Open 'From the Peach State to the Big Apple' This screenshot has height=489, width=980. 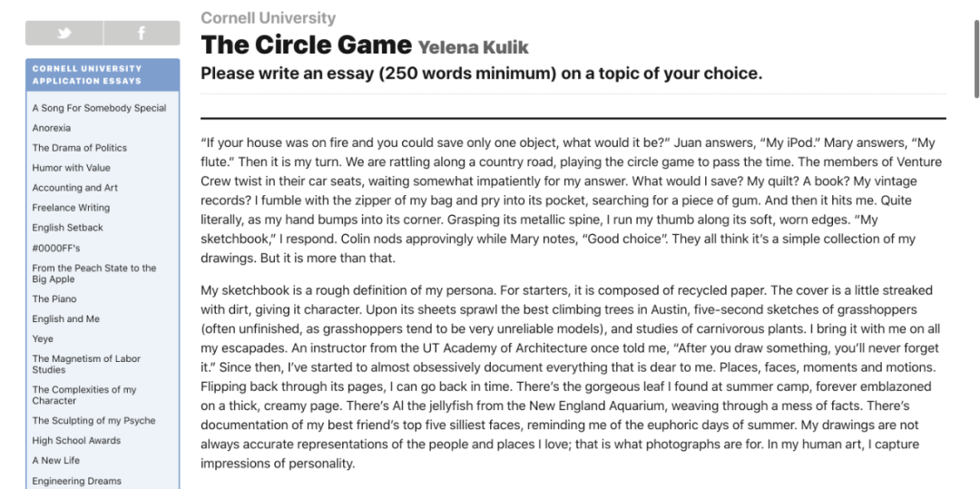pos(94,273)
